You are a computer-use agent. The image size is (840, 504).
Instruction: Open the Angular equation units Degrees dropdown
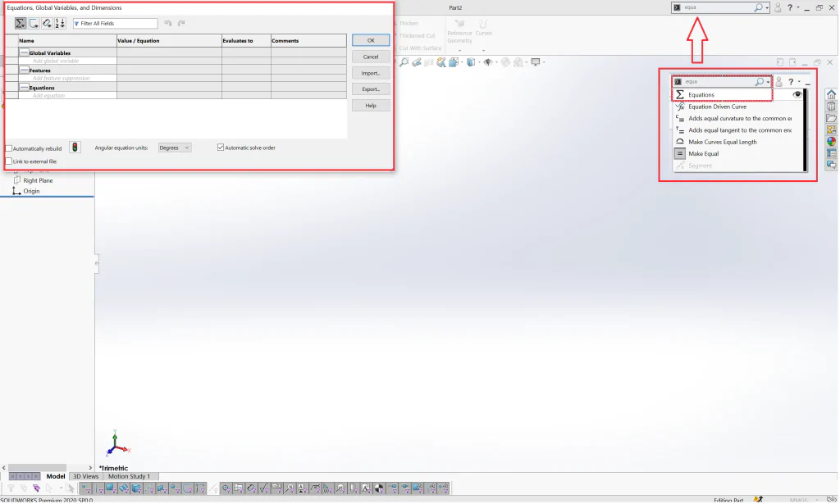[x=175, y=148]
